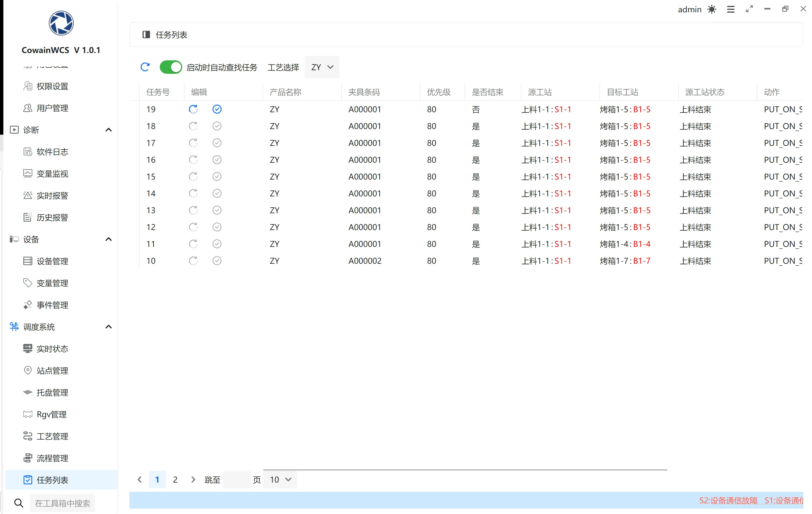
Task: Open the 工艺选择 ZY dropdown
Action: click(322, 67)
